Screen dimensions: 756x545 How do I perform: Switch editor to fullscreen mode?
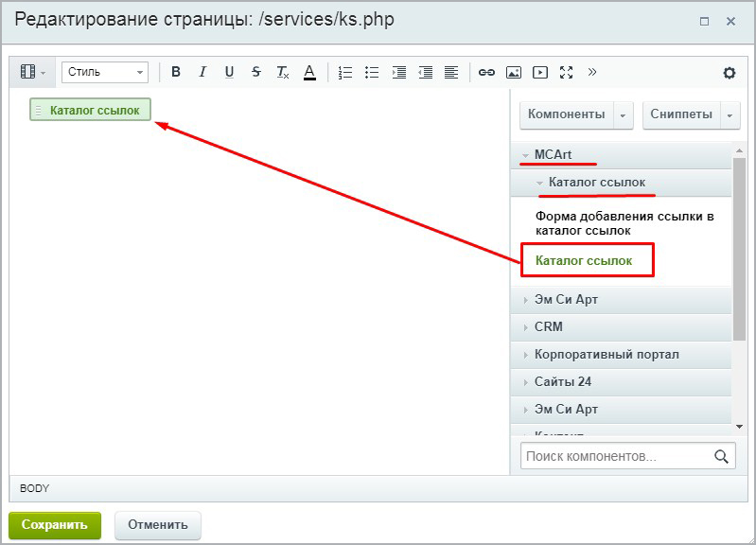pyautogui.click(x=567, y=72)
